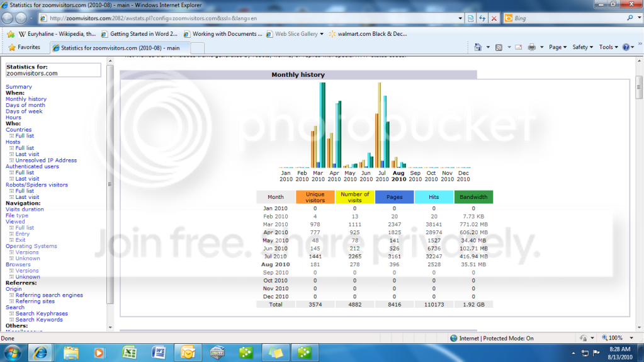Screen dimensions: 644x362
Task: Click the green Bandwidth header cell
Action: [473, 197]
